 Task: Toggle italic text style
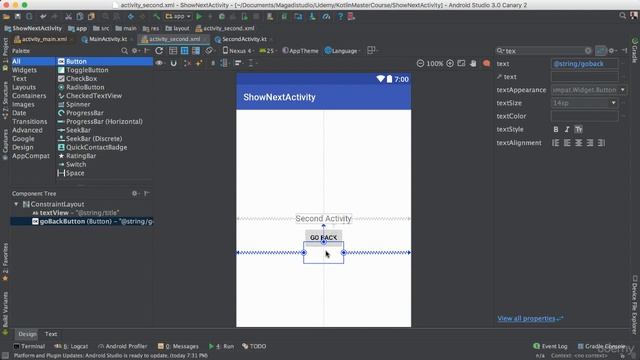coord(567,129)
